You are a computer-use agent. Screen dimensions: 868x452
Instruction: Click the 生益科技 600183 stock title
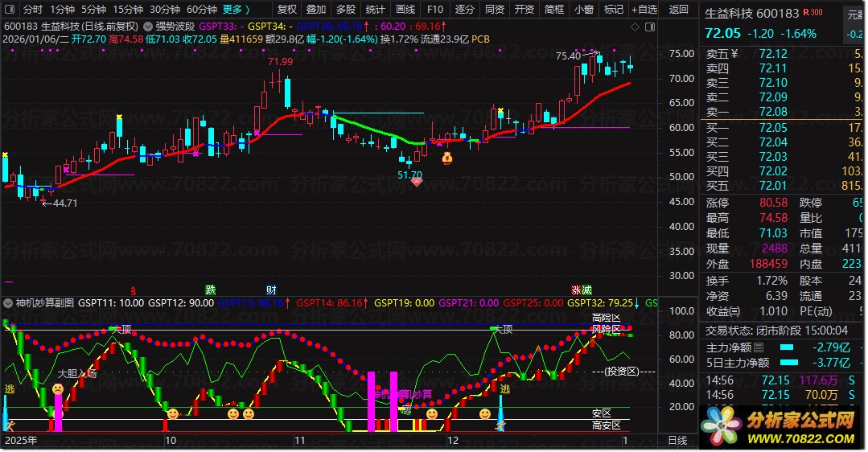(x=751, y=14)
